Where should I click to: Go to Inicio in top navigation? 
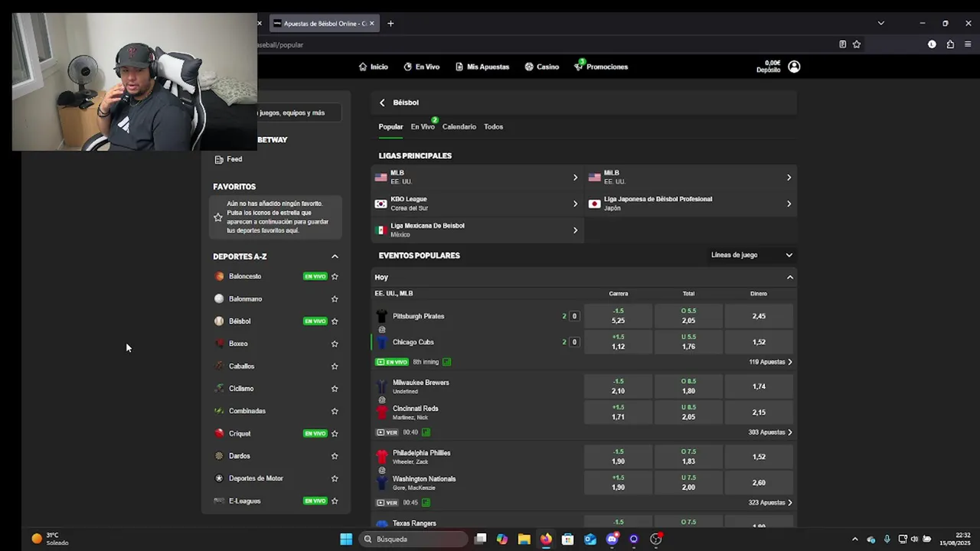pos(373,67)
